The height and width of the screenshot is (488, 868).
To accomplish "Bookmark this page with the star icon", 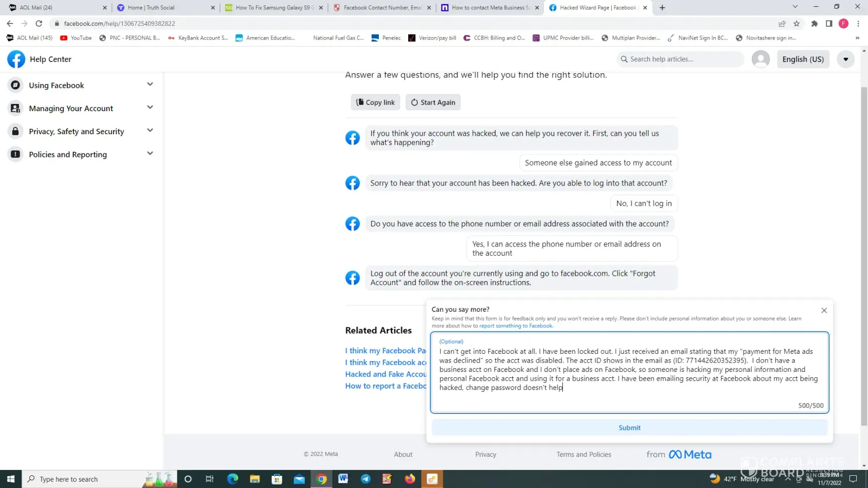I will click(797, 23).
